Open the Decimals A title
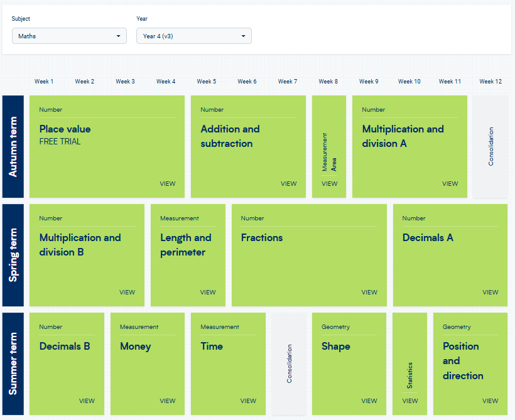The height and width of the screenshot is (420, 515). pyautogui.click(x=428, y=237)
